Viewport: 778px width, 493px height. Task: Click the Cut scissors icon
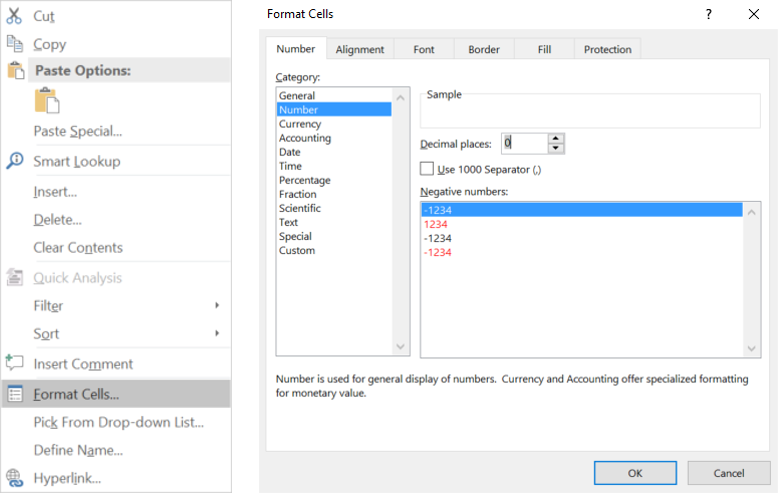(x=14, y=15)
